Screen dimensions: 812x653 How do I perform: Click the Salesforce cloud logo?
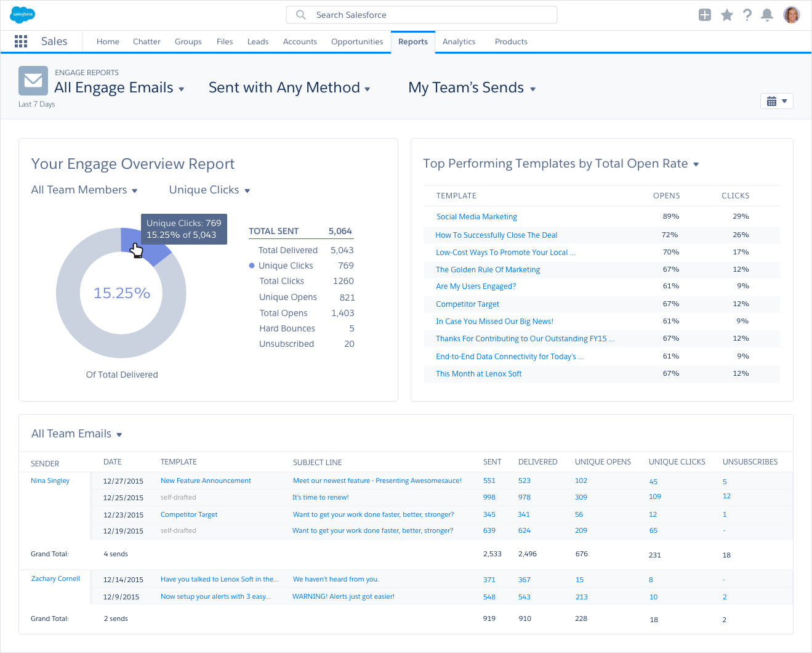click(x=23, y=15)
